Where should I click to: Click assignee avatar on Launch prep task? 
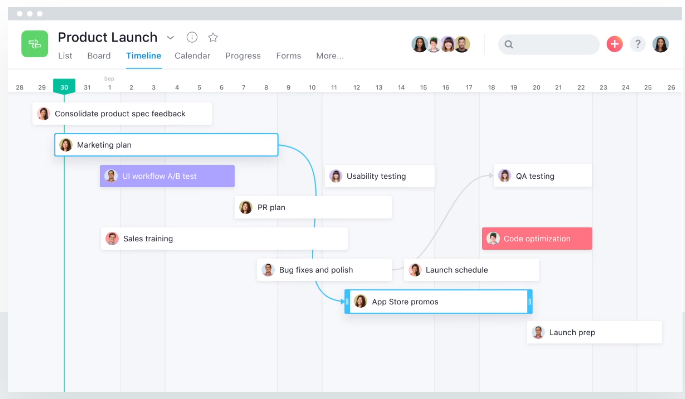(538, 332)
